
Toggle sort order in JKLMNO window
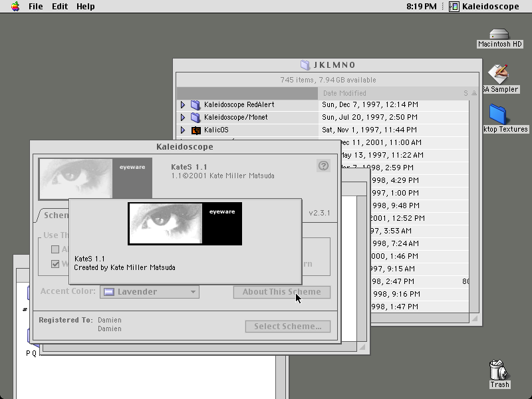click(x=474, y=93)
